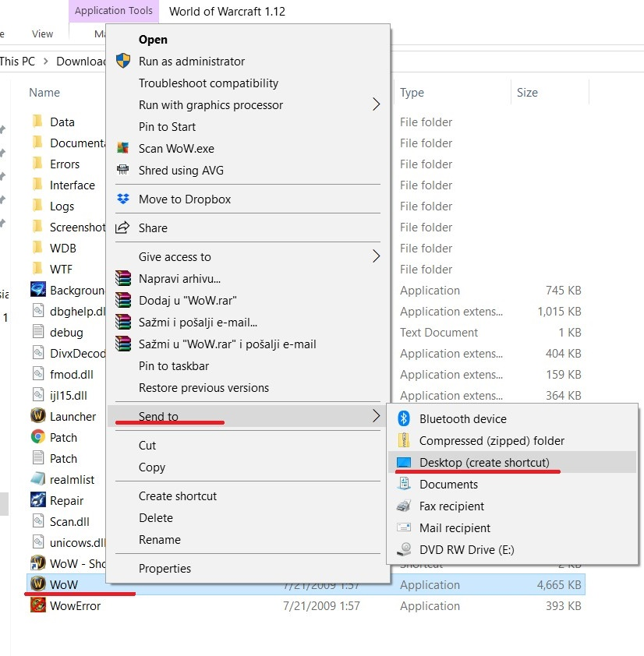Screen dimensions: 644x656
Task: Sort files by Size column header
Action: (527, 92)
